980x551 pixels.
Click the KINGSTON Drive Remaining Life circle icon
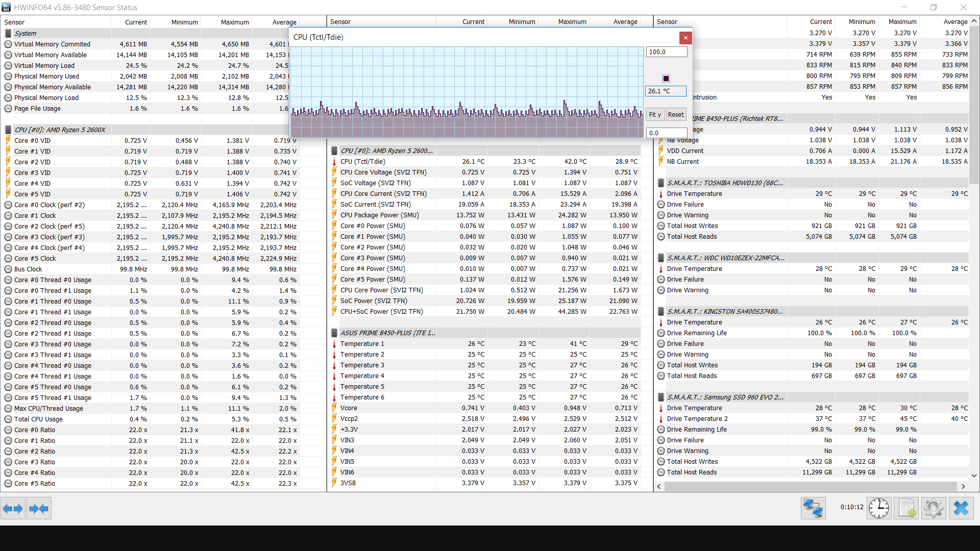coord(661,333)
